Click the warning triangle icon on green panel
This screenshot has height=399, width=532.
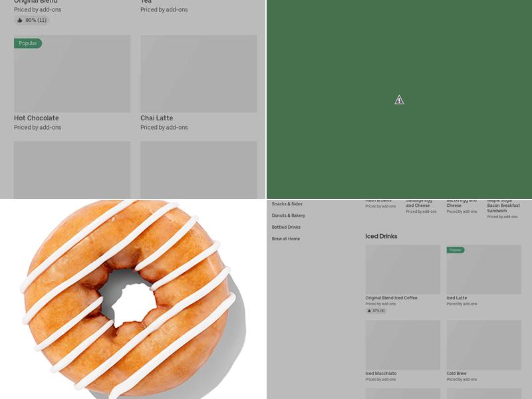[x=399, y=100]
